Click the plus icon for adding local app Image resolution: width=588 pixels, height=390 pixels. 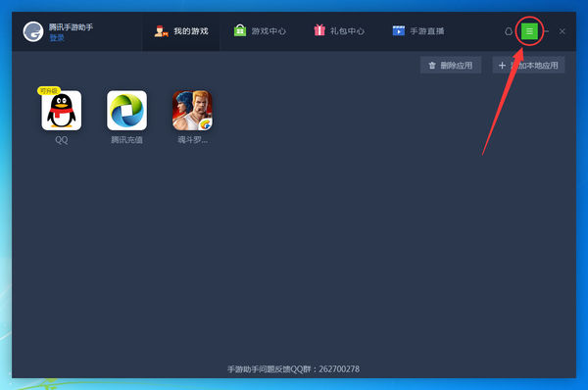[x=502, y=66]
